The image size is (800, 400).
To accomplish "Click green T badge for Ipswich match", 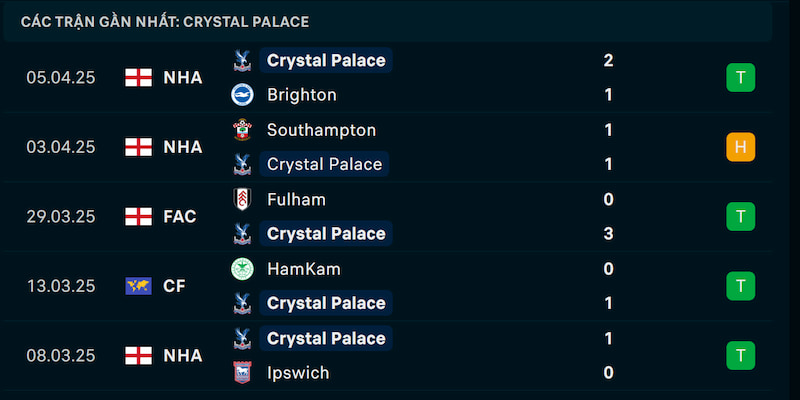I will 741,356.
